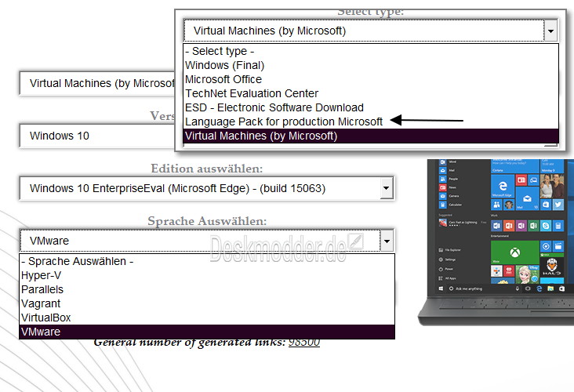Click the 98500 generated links number

tap(303, 342)
